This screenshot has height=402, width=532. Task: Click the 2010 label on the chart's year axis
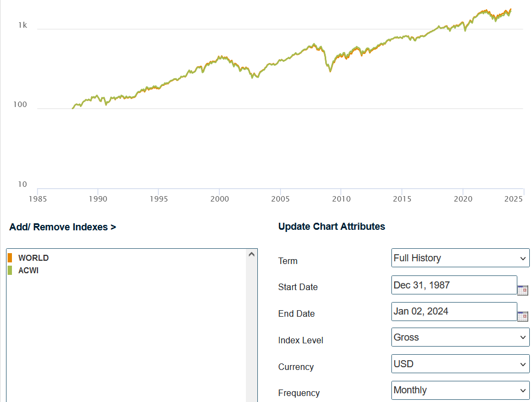(341, 199)
